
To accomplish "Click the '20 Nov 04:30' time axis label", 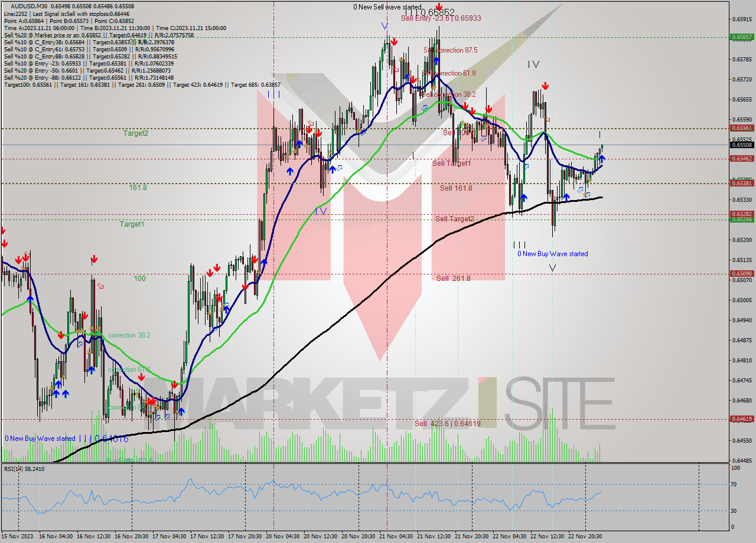I will click(x=282, y=537).
